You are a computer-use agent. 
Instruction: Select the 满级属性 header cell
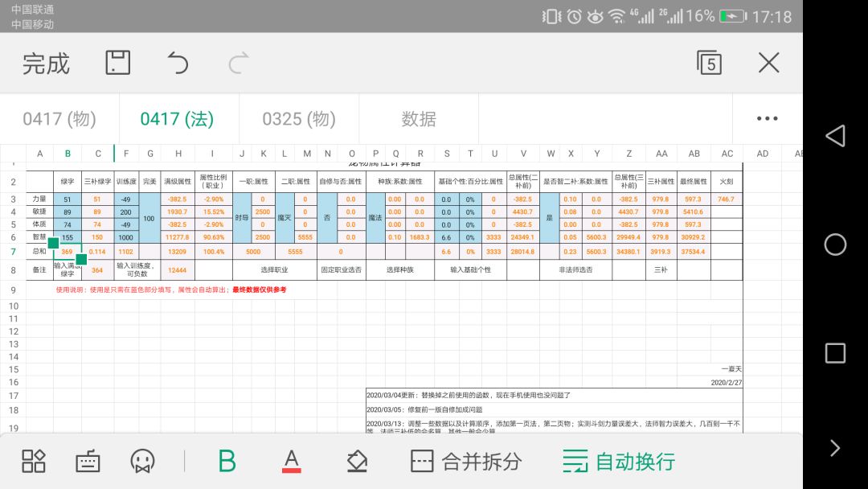[178, 181]
